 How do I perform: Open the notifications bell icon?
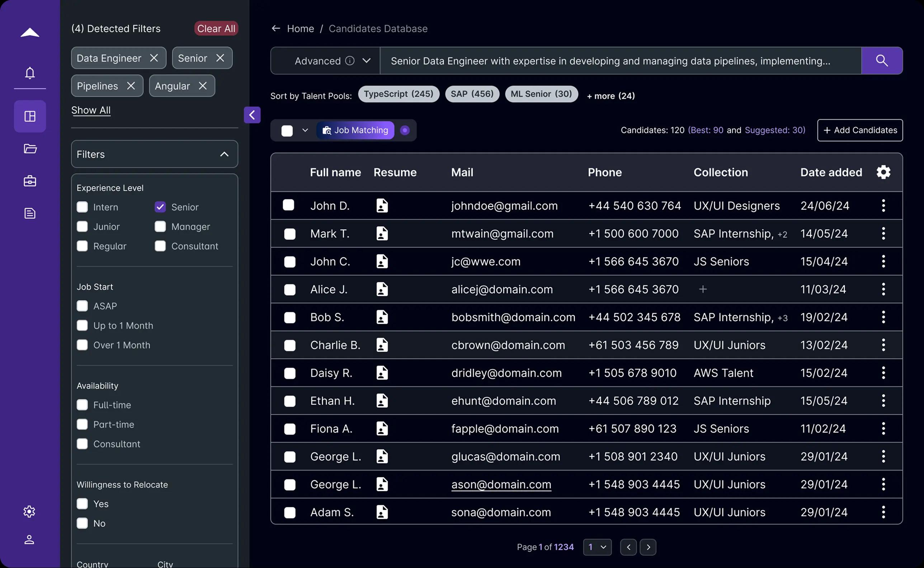[30, 73]
